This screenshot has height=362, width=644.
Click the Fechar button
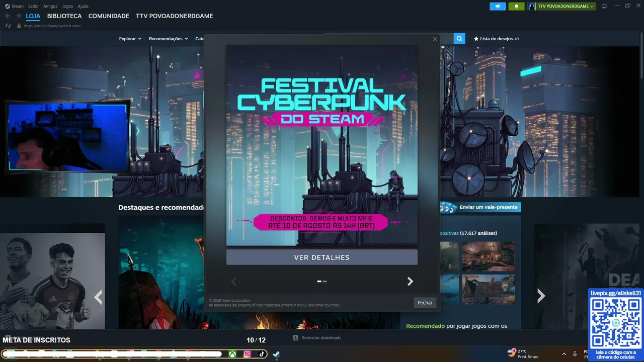point(425,303)
